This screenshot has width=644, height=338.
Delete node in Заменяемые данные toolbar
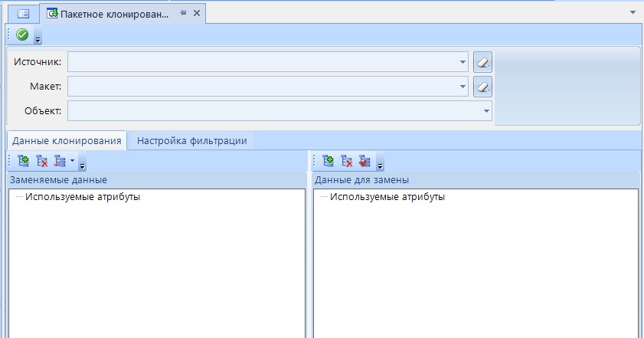coord(42,162)
